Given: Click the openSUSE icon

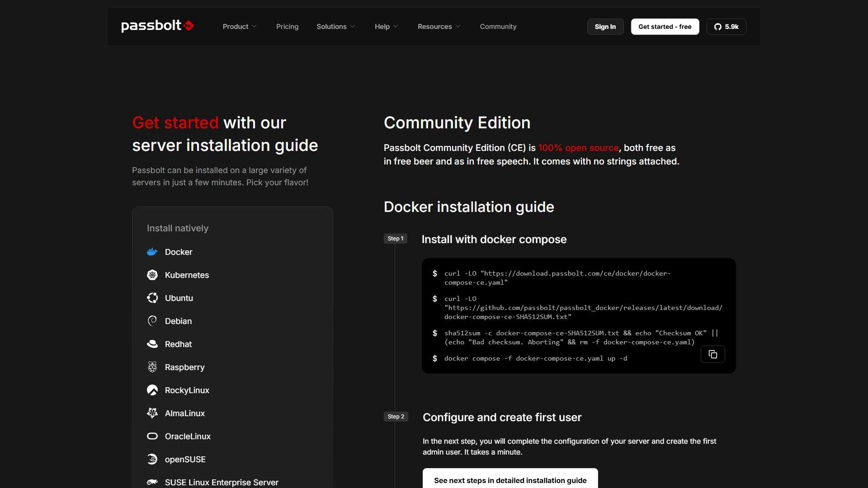Looking at the screenshot, I should 152,460.
